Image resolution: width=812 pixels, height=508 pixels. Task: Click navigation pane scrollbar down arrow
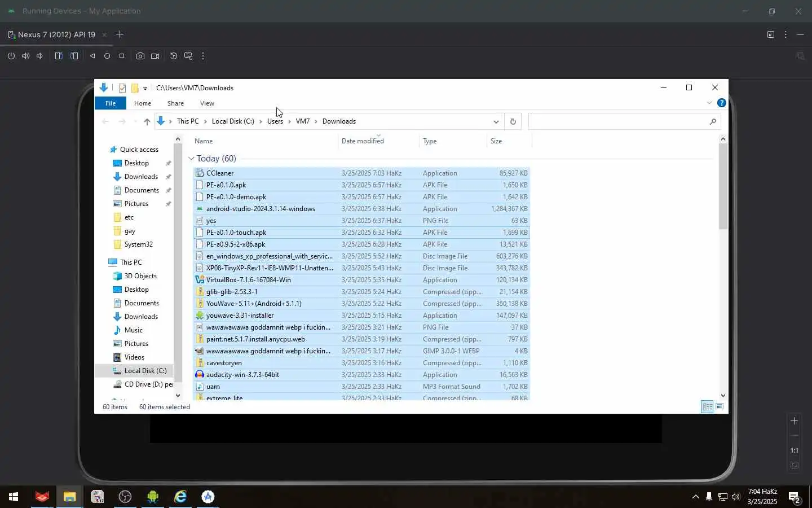178,396
